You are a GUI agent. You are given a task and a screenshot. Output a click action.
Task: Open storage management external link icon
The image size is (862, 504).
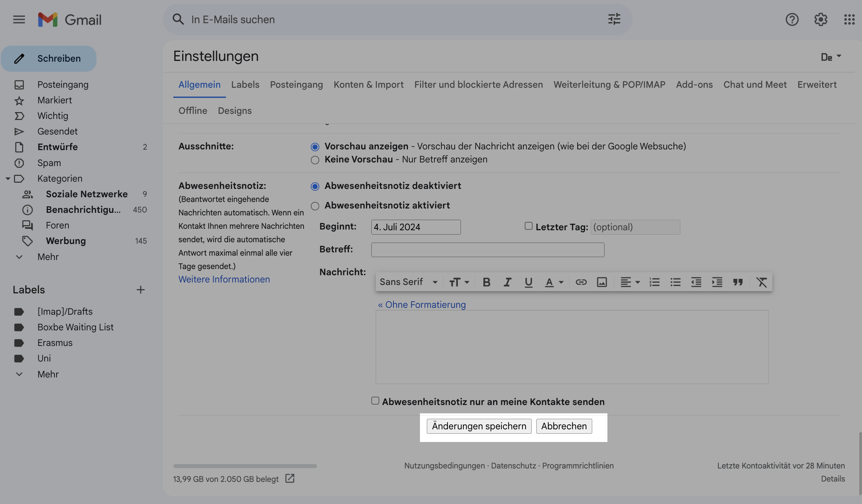click(290, 478)
